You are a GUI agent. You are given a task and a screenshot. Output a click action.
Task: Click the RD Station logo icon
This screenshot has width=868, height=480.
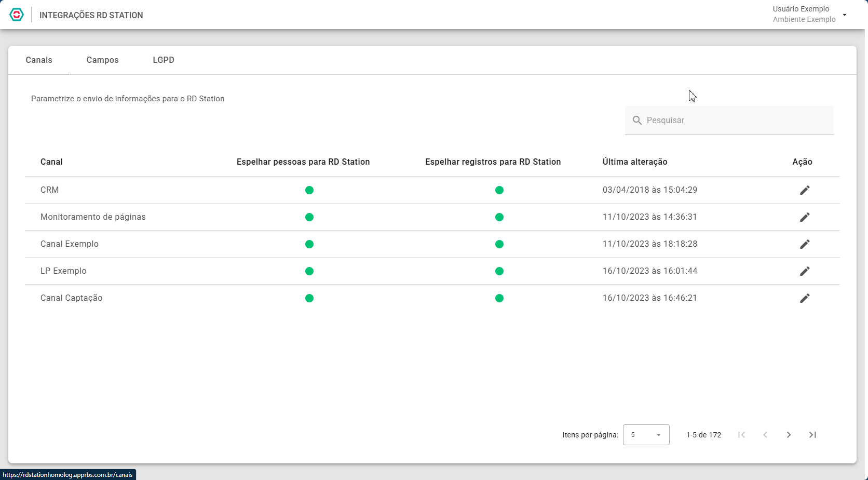pyautogui.click(x=17, y=15)
